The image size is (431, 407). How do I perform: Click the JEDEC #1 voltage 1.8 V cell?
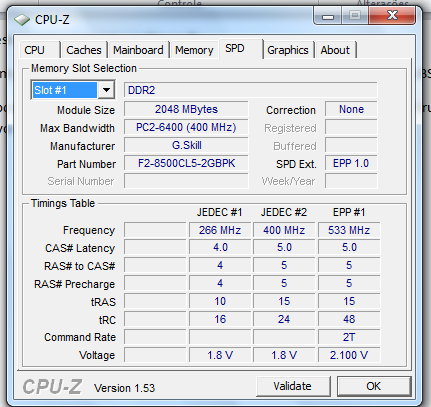[x=220, y=355]
